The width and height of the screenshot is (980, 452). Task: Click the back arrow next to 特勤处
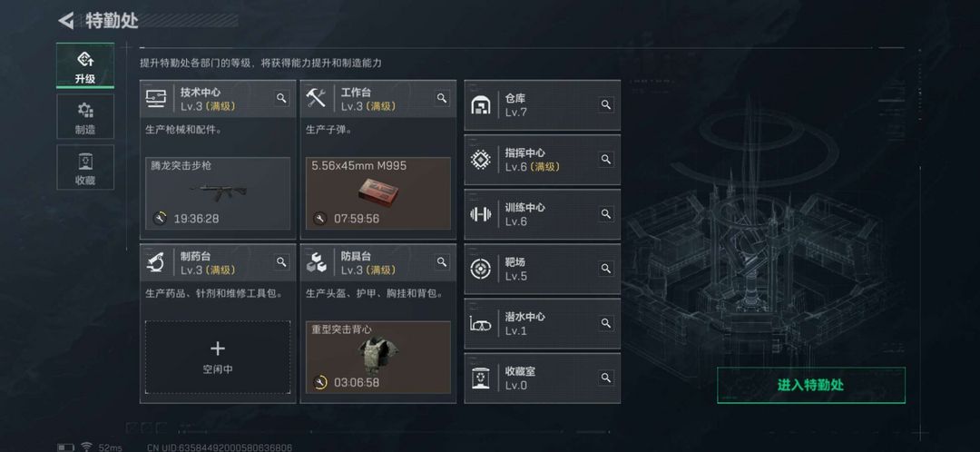coord(65,21)
